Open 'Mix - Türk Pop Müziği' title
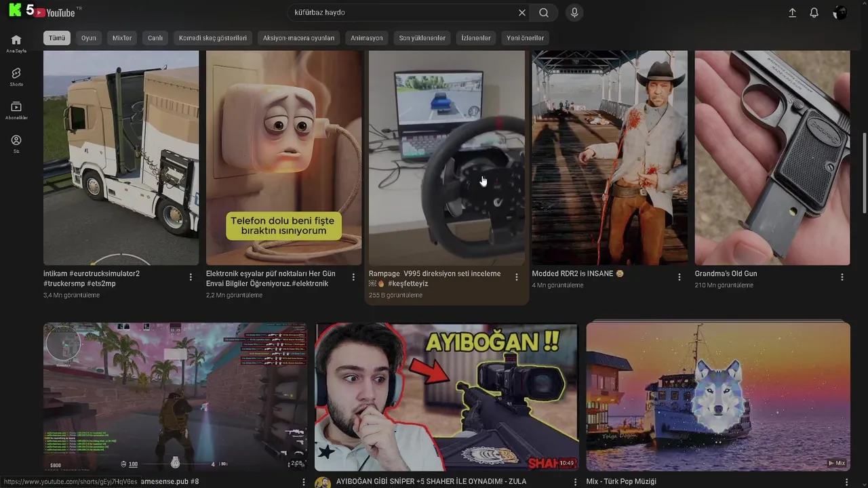Viewport: 868px width, 488px height. [x=623, y=482]
